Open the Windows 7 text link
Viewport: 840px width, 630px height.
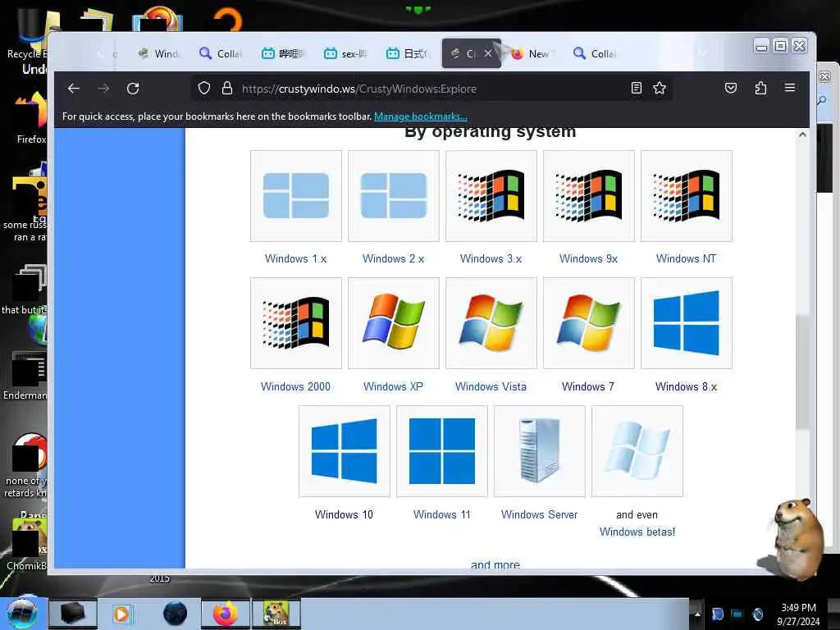click(588, 386)
